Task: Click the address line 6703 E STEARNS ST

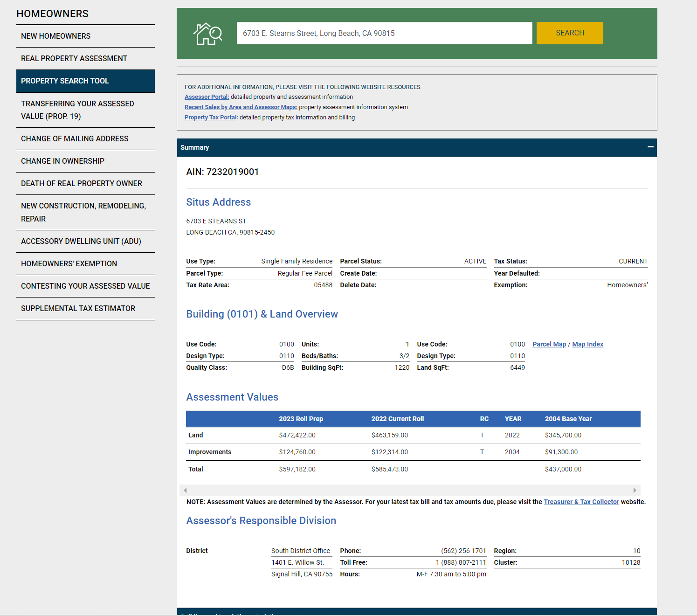Action: 216,221
